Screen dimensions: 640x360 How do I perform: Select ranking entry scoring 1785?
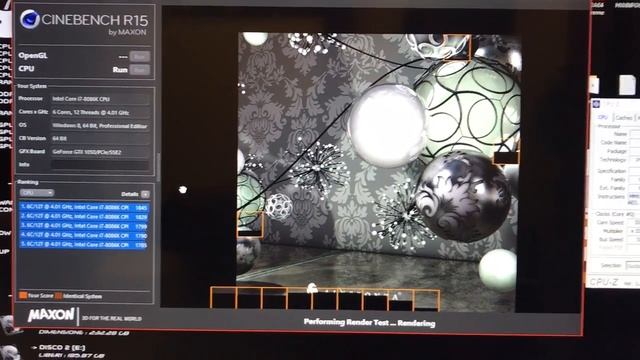click(x=84, y=245)
